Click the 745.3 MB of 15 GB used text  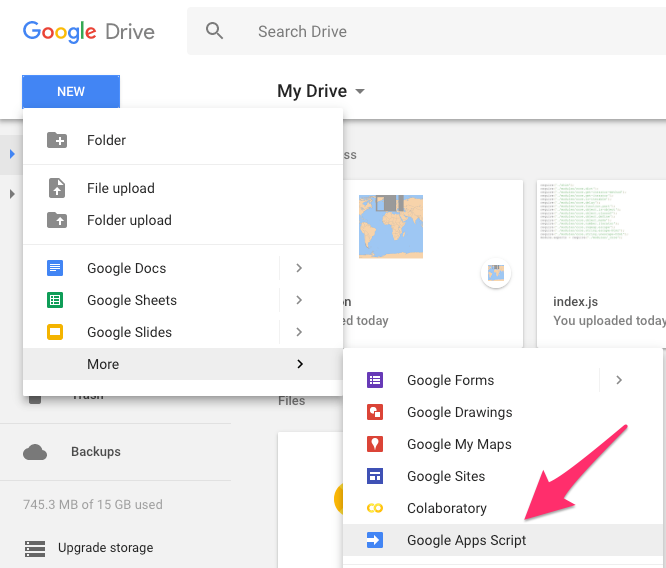[x=93, y=504]
